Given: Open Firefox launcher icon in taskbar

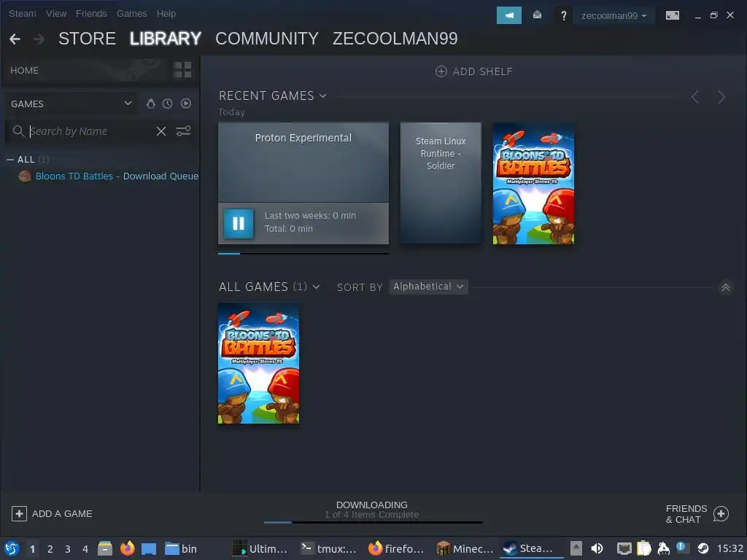Looking at the screenshot, I should click(x=127, y=548).
